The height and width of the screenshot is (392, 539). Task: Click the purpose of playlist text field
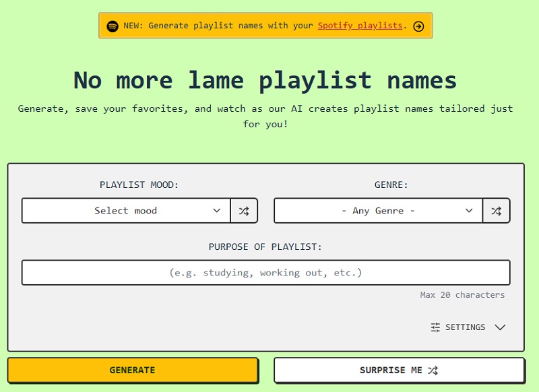coord(266,272)
